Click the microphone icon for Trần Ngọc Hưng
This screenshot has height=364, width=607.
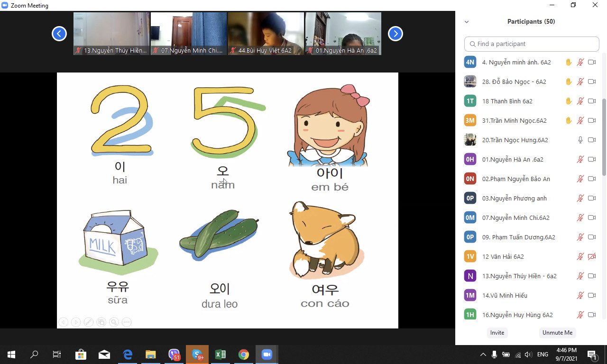[x=580, y=140]
